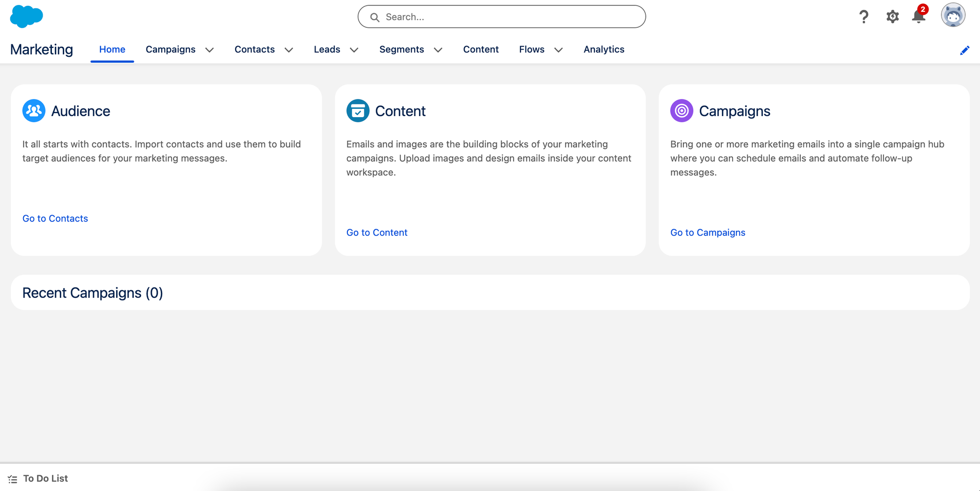Click the Salesforce cloud logo

coord(26,16)
